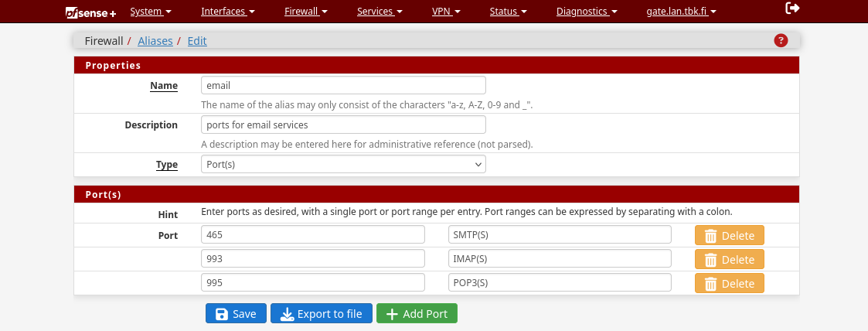This screenshot has width=868, height=331.
Task: Delete the port 995 POP3(S) entry
Action: coord(730,283)
